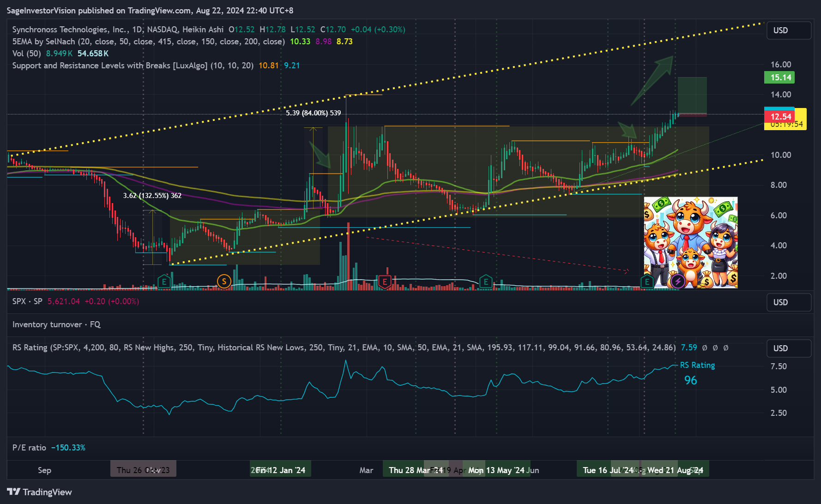Image resolution: width=821 pixels, height=504 pixels.
Task: Click the red 12.54 current price label
Action: point(779,116)
